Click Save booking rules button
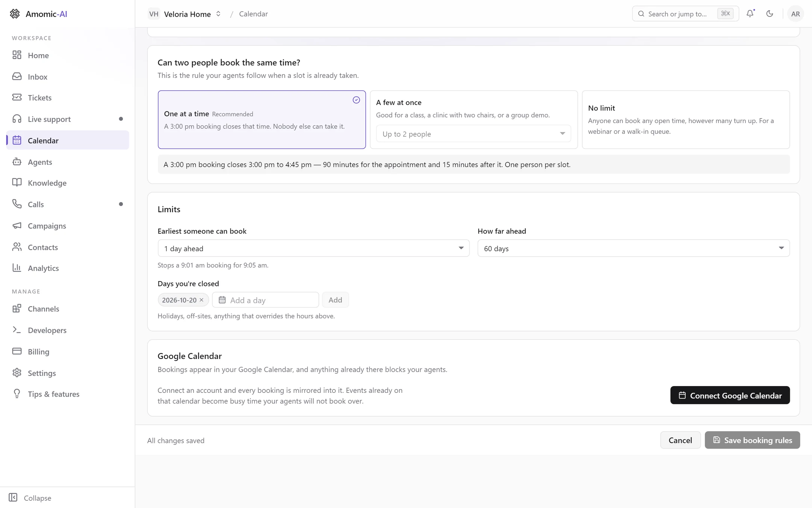This screenshot has height=508, width=812. (752, 440)
